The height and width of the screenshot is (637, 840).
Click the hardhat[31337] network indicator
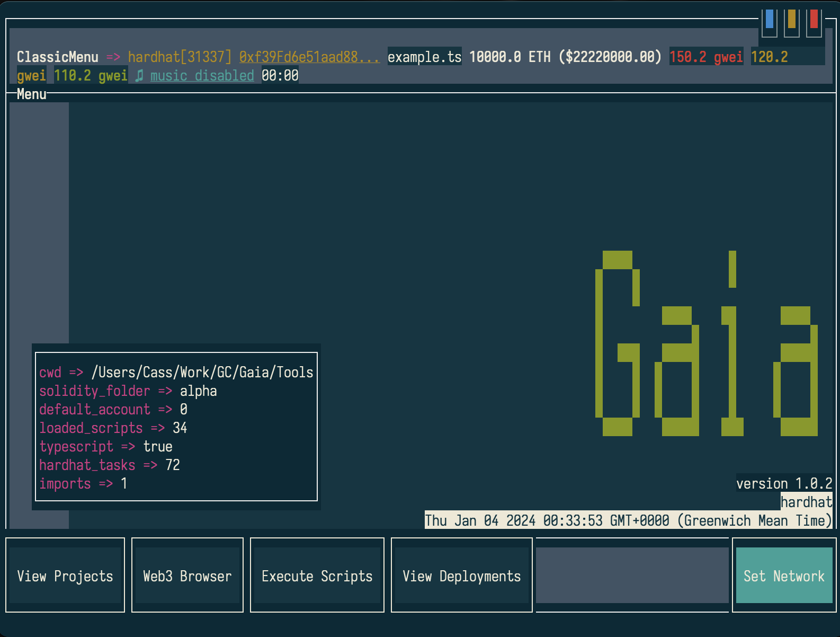(180, 57)
